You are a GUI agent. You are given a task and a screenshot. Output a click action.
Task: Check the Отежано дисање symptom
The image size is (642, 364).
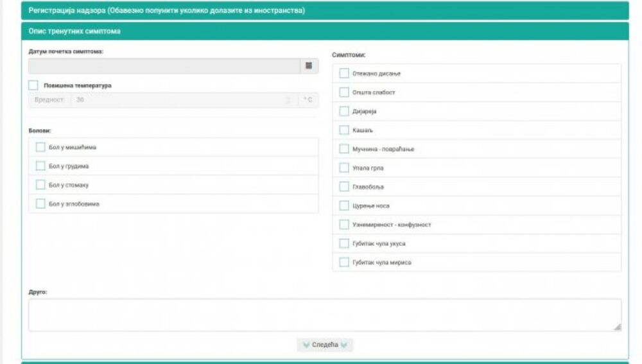(344, 74)
